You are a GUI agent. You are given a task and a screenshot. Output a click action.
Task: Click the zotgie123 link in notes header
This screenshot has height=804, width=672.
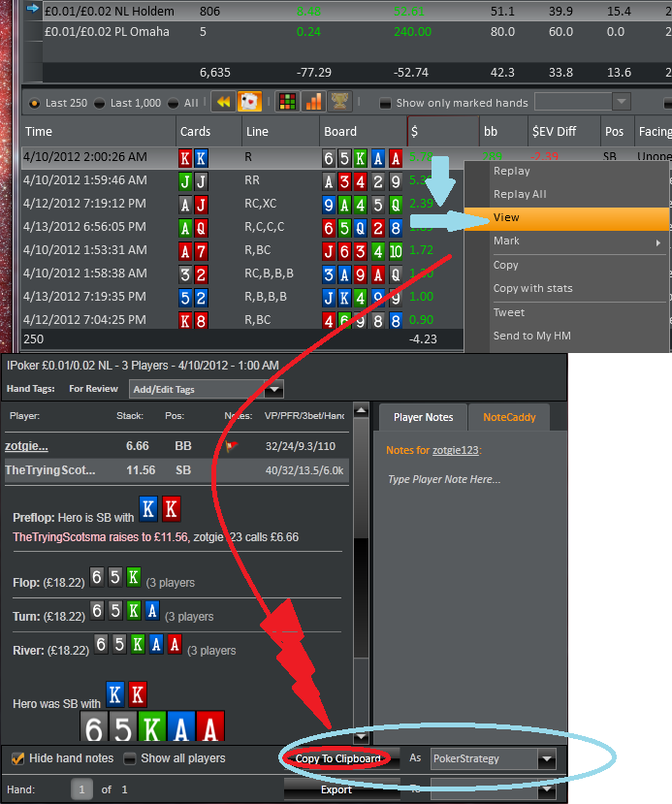[x=455, y=450]
